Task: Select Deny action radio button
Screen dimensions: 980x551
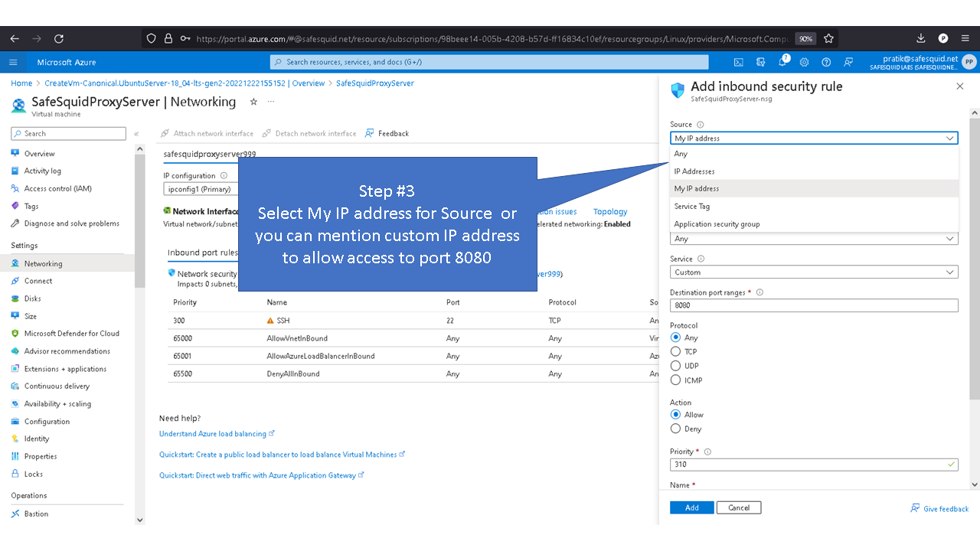Action: pyautogui.click(x=675, y=429)
